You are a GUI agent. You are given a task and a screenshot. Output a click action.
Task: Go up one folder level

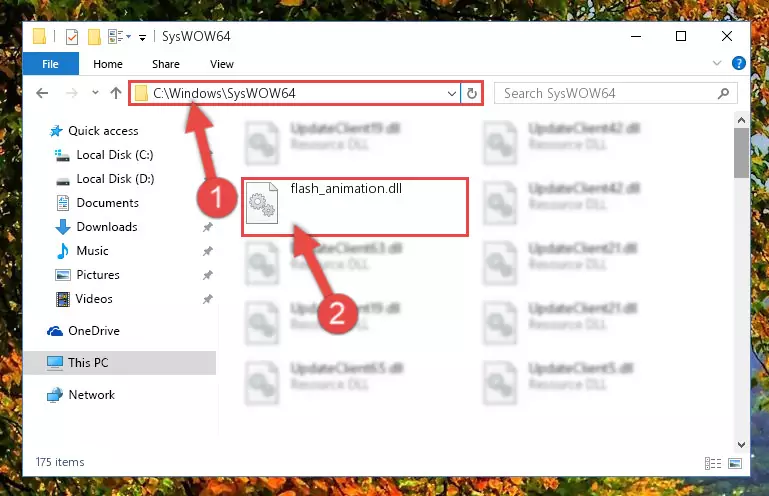click(116, 93)
